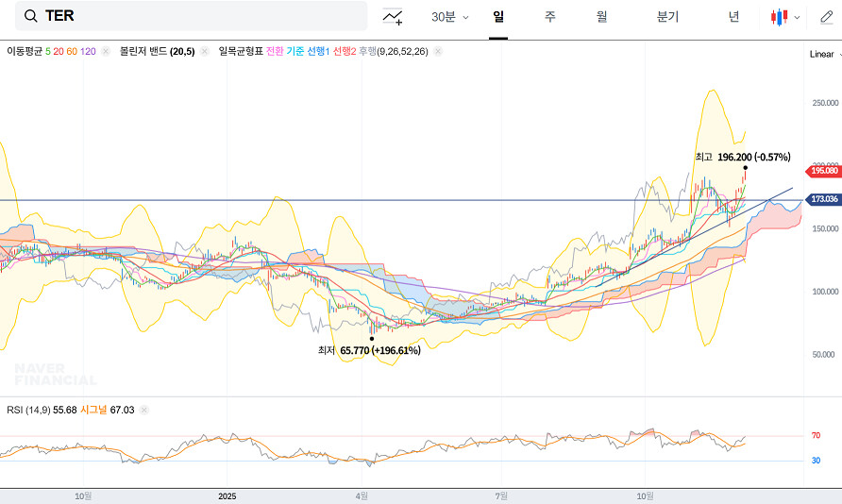Image resolution: width=842 pixels, height=504 pixels.
Task: Select the 주 weekly tab
Action: 550,17
